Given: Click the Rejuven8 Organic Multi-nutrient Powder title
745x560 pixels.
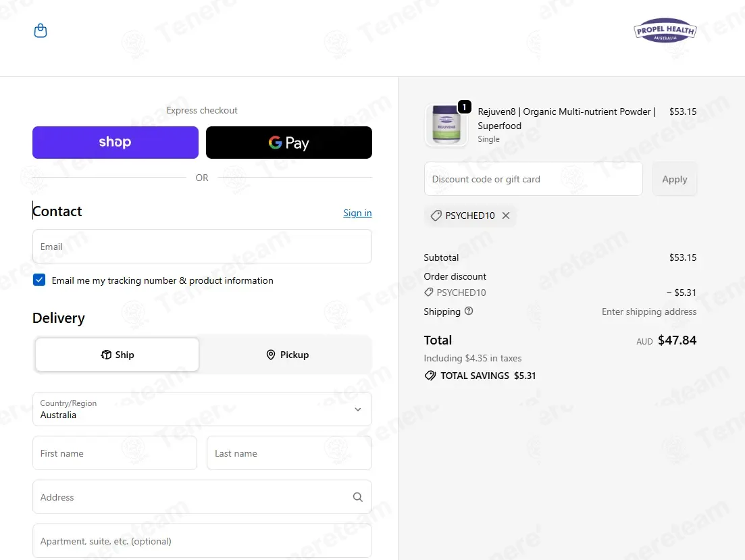Looking at the screenshot, I should (567, 118).
